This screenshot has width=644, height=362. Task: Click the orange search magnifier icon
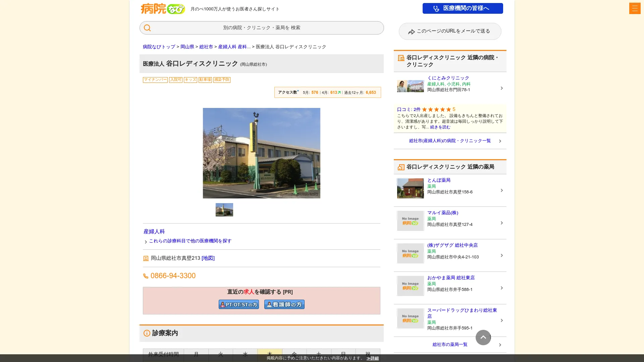click(147, 28)
